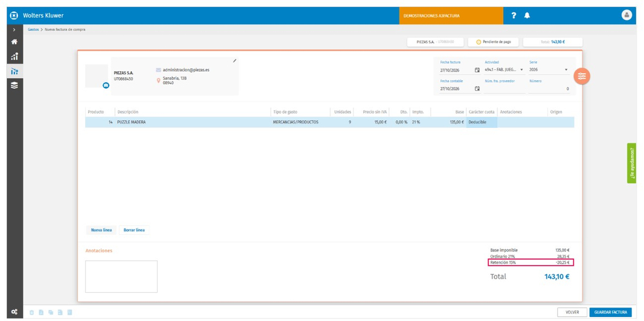The height and width of the screenshot is (321, 644).
Task: Click the units cell showing 9
Action: coord(342,122)
